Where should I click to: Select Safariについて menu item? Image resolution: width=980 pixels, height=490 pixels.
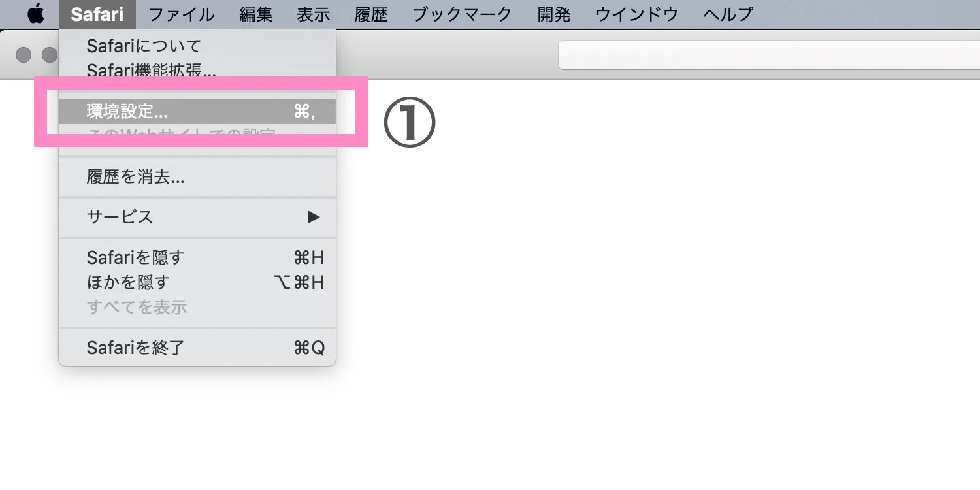(197, 46)
